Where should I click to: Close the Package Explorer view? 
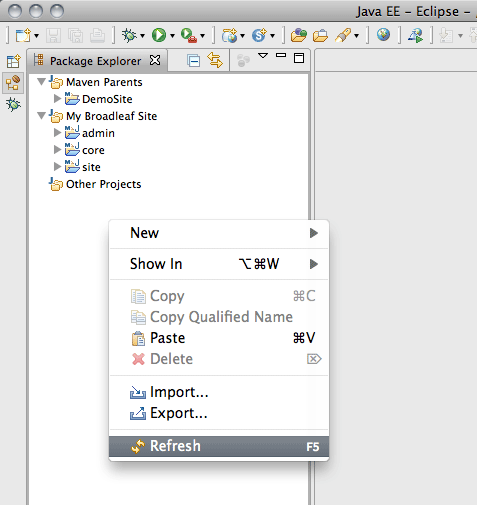155,60
